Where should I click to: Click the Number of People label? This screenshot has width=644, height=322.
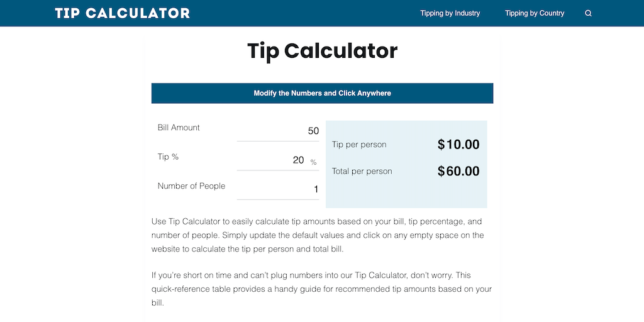(191, 186)
